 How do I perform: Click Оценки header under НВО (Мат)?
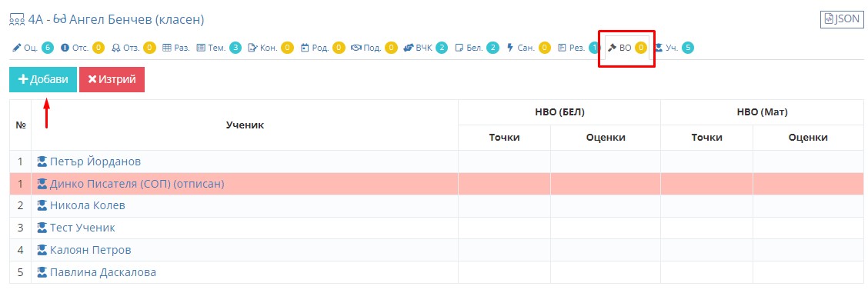[808, 138]
